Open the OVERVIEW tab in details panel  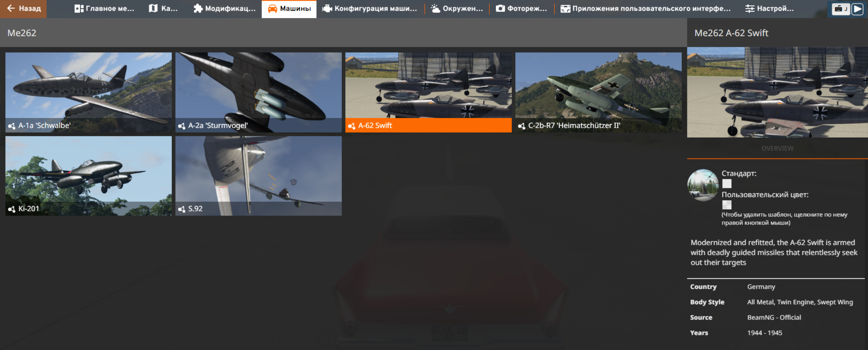[777, 148]
